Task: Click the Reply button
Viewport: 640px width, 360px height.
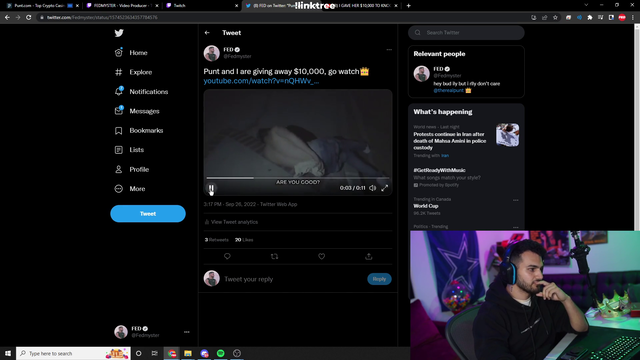Action: pyautogui.click(x=379, y=279)
